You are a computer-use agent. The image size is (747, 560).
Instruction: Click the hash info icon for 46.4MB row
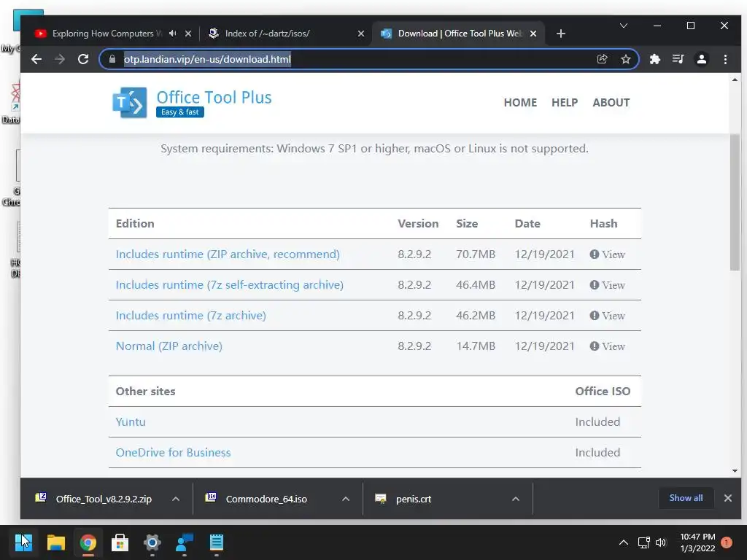[594, 285]
